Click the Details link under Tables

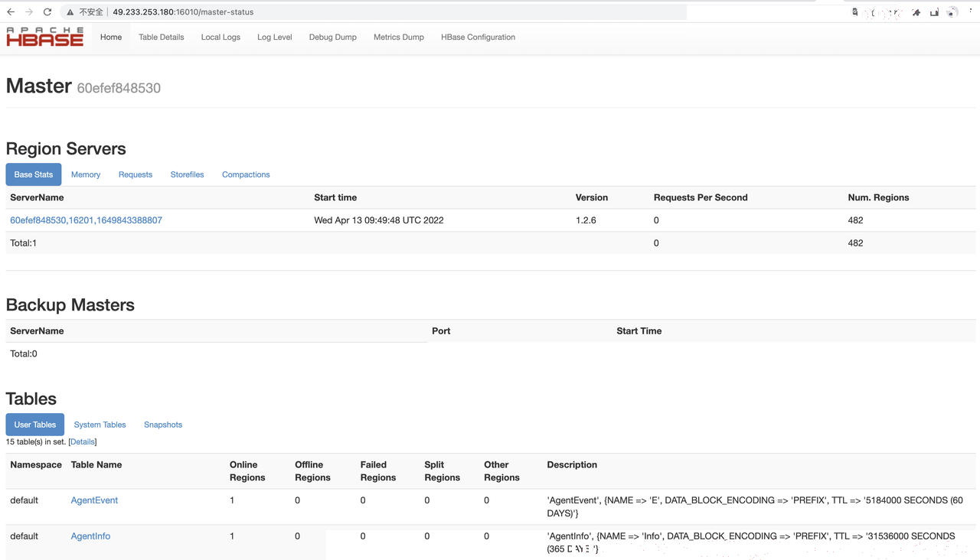(83, 442)
